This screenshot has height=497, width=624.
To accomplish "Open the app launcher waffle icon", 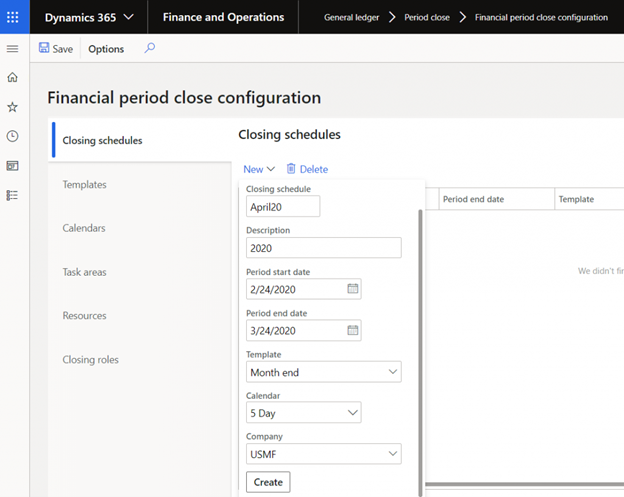I will [13, 17].
